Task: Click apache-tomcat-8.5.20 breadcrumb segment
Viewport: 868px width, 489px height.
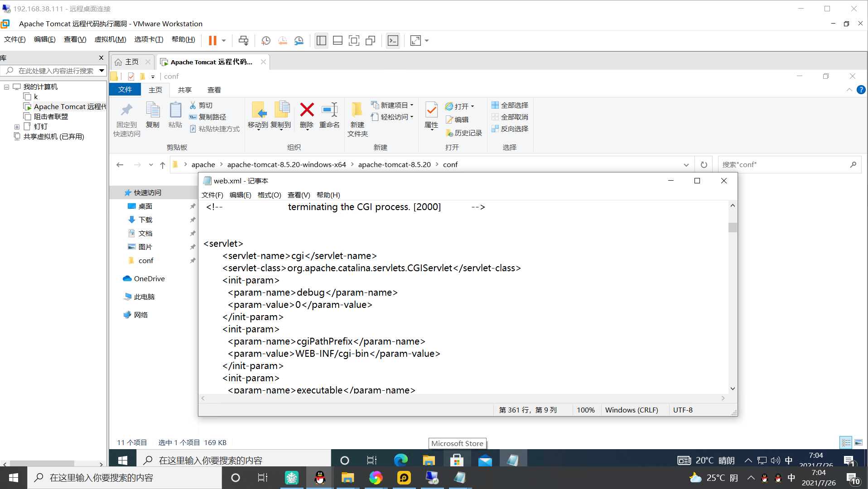Action: tap(394, 165)
